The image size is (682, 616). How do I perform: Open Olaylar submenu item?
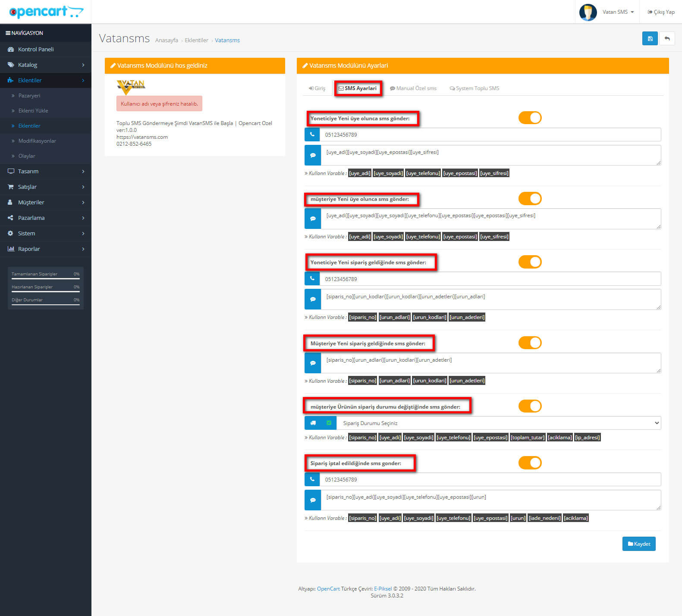tap(27, 156)
